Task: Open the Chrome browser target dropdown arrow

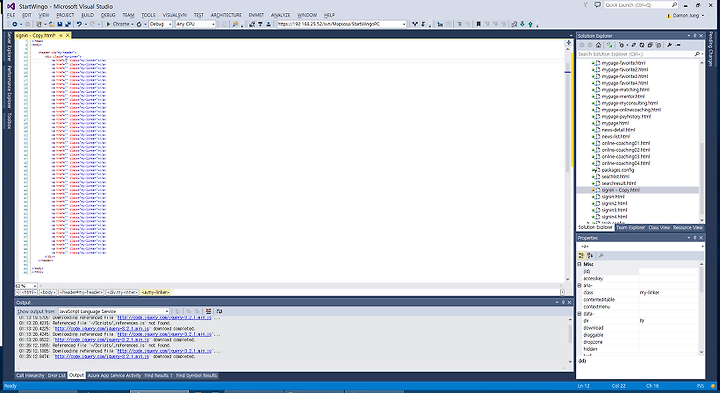Action: 132,24
